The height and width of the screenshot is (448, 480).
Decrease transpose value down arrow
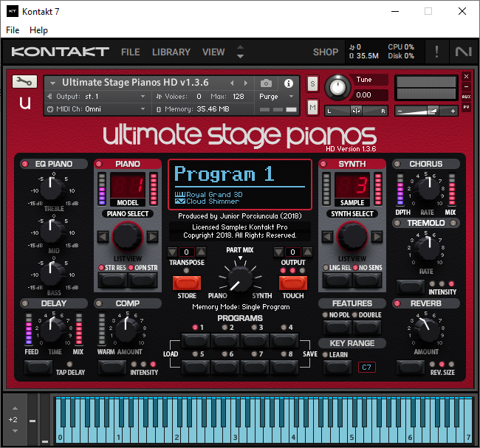pyautogui.click(x=172, y=252)
